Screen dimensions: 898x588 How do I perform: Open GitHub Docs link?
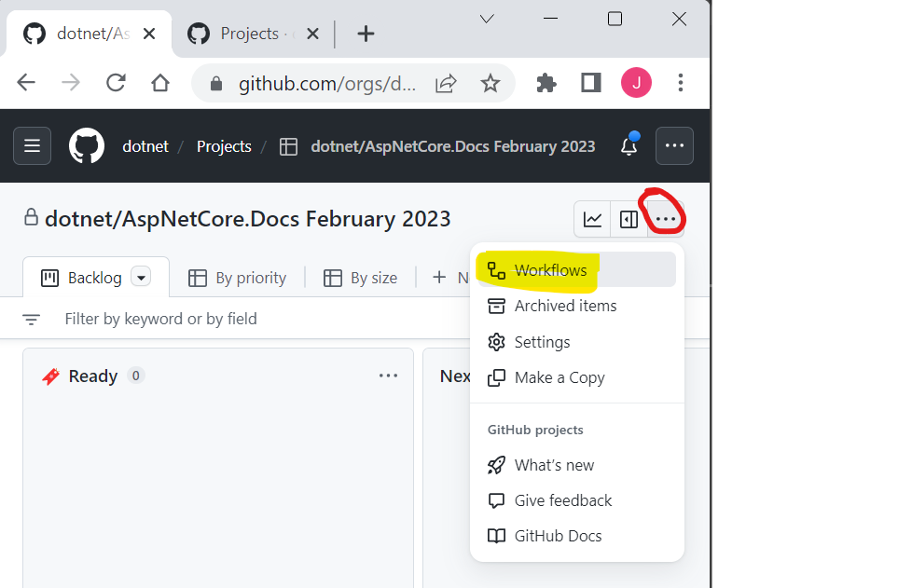point(576,536)
